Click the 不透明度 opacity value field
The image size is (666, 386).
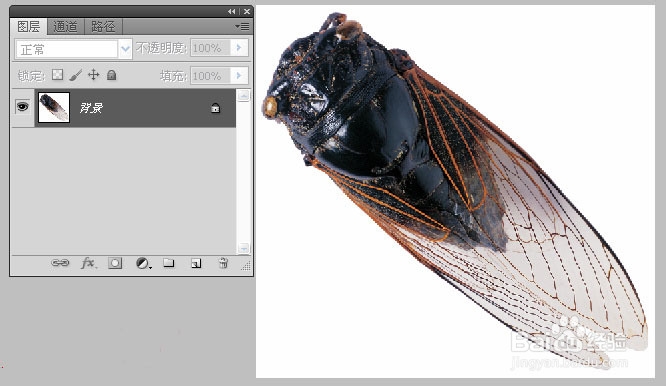click(210, 48)
